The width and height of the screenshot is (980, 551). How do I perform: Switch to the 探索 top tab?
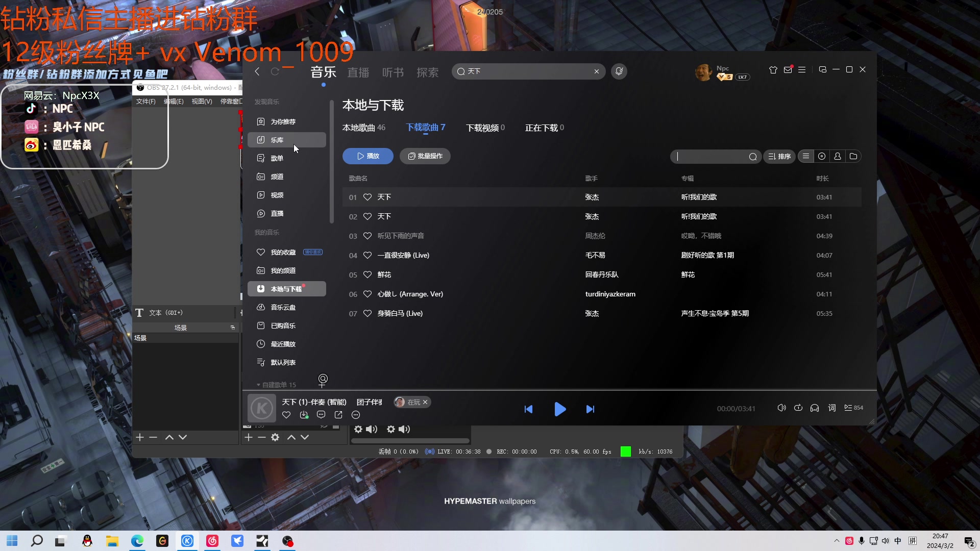(x=428, y=72)
